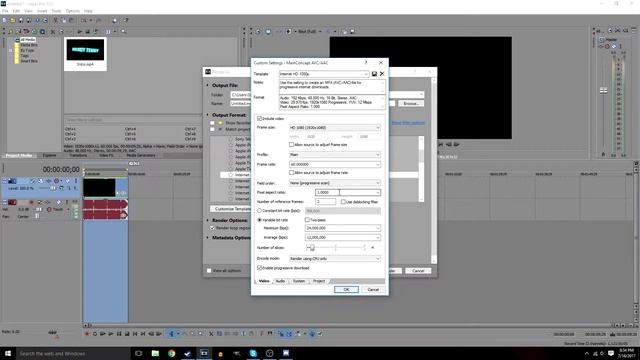Open File Explorer from the taskbar
The width and height of the screenshot is (640, 360).
[155, 353]
